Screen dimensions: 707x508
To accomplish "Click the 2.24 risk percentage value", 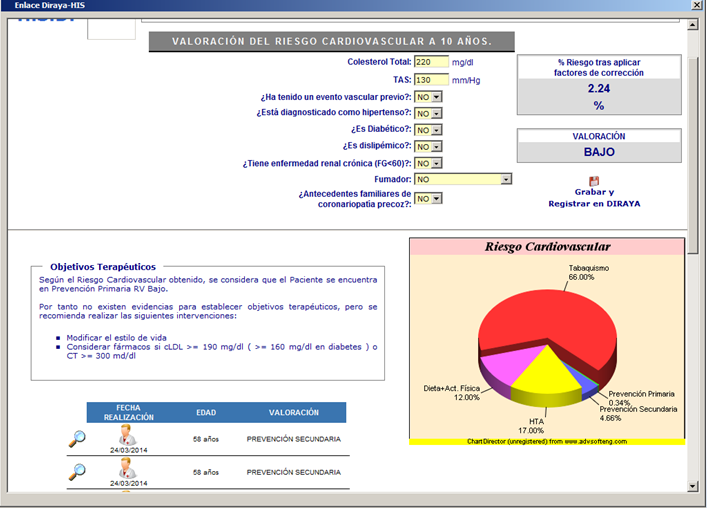I will click(x=599, y=88).
